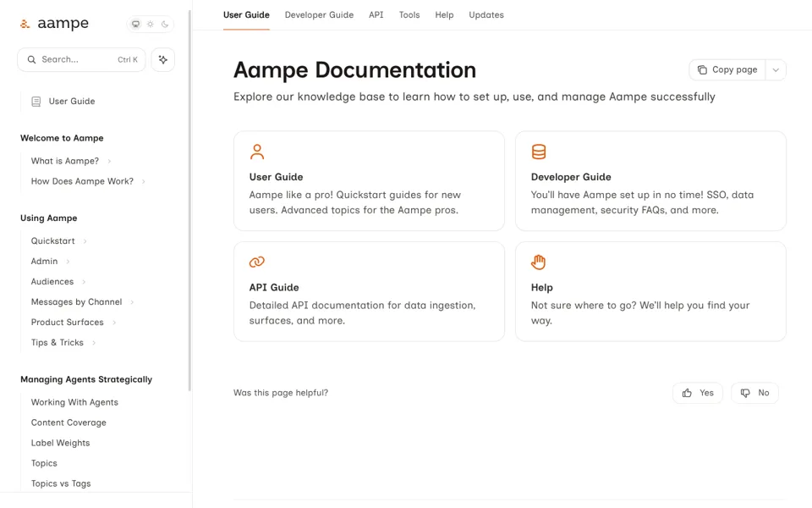
Task: Click the aampe logo
Action: click(54, 24)
